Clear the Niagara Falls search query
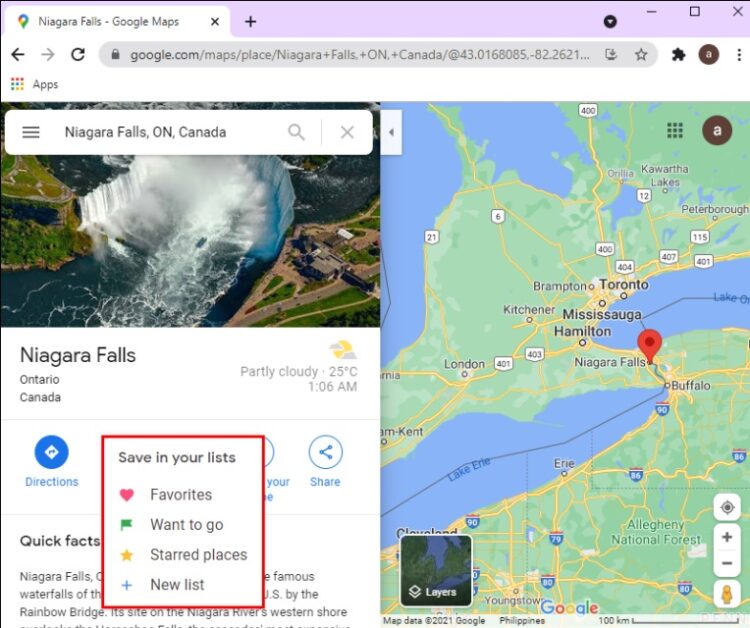 tap(347, 132)
